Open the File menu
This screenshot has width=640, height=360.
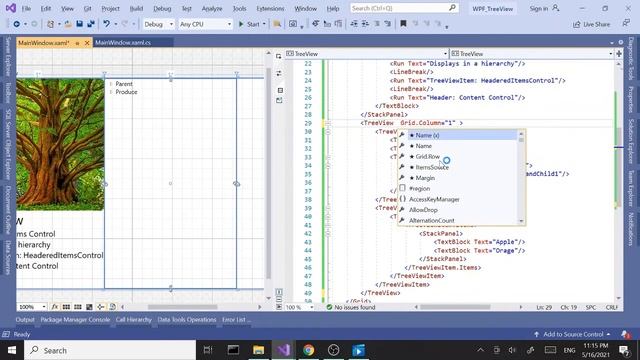(x=26, y=8)
